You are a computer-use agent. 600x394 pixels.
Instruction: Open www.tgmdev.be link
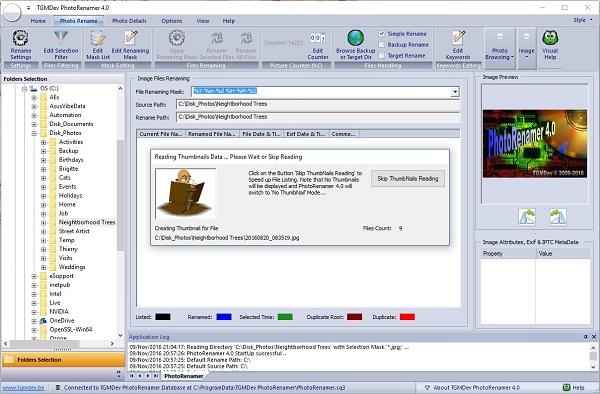[23, 387]
